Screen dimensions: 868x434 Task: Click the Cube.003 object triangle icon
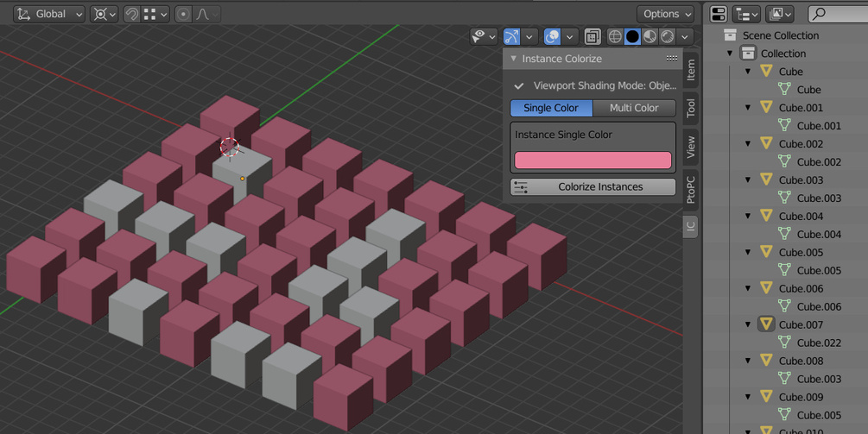(766, 179)
